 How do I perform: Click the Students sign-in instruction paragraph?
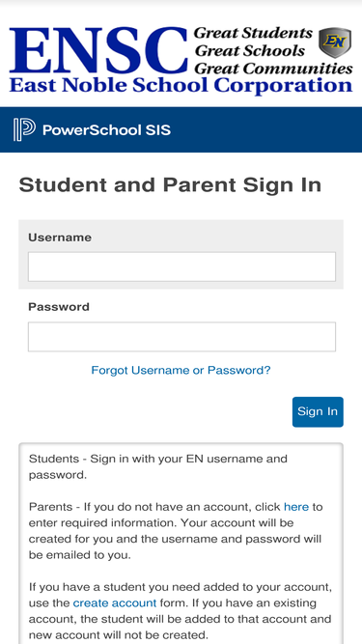[x=158, y=466]
